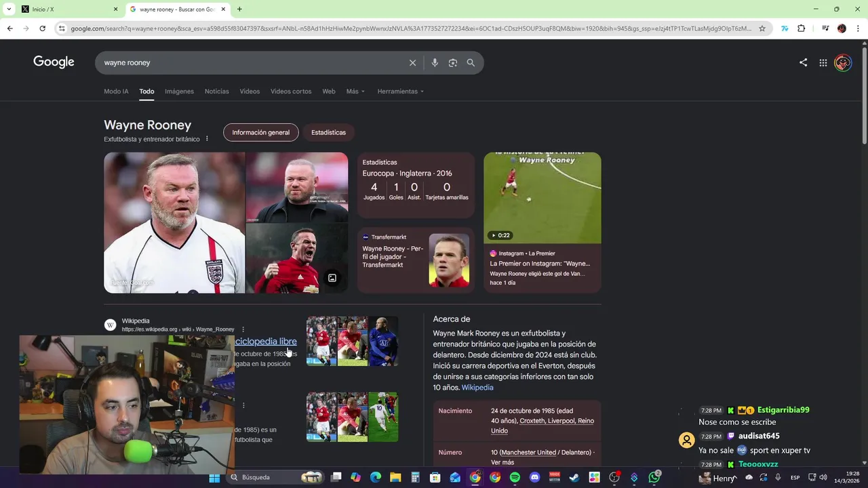Open the Calculator from the taskbar
Screen dimensions: 868x488
click(415, 478)
